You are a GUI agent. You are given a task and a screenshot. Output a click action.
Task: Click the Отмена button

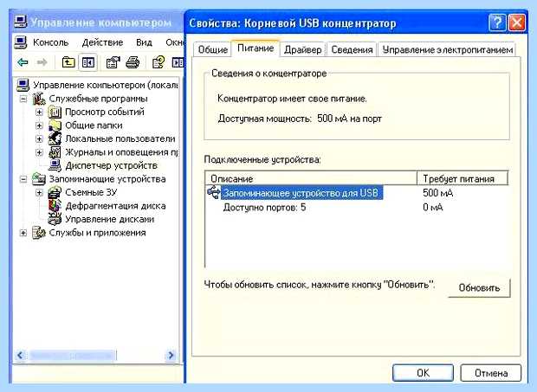[491, 373]
